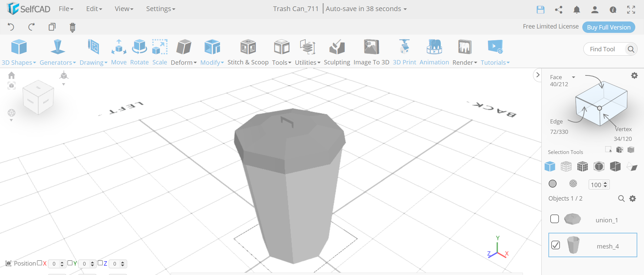Click the Save floppy disk icon
Screen dimensions: 644x275
point(540,9)
